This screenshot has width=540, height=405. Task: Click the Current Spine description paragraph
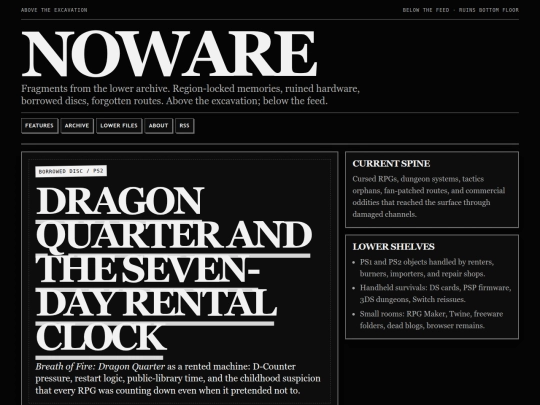[429, 197]
